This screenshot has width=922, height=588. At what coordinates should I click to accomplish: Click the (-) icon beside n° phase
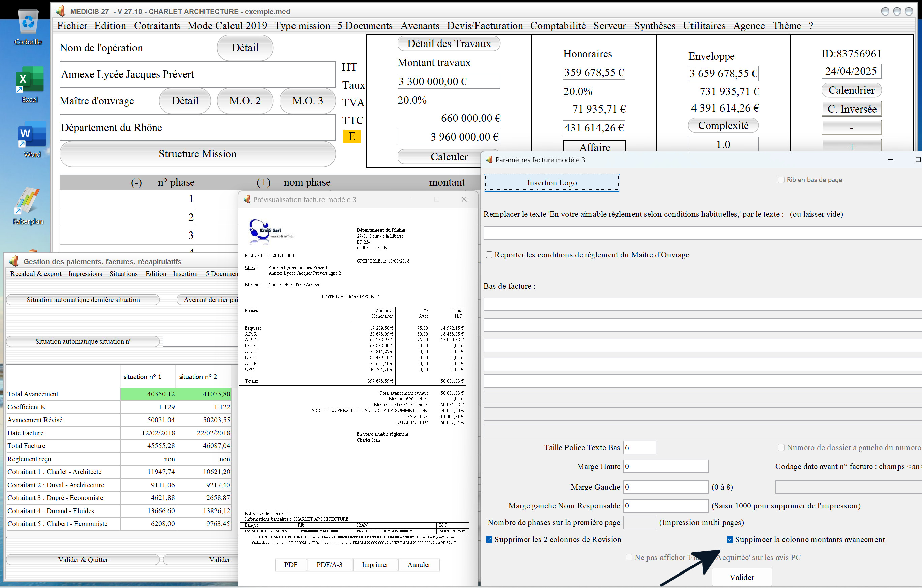pyautogui.click(x=136, y=182)
